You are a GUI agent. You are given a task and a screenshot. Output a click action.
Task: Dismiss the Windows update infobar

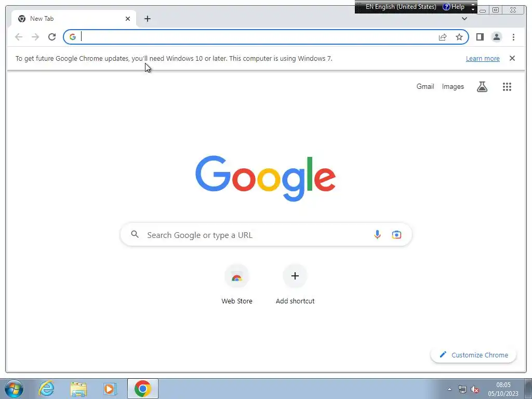512,58
